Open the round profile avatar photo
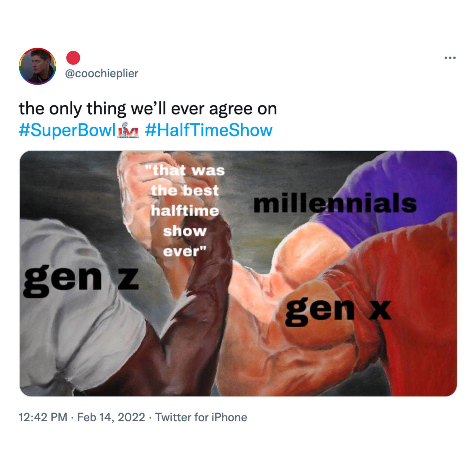The image size is (476, 476). (x=37, y=66)
